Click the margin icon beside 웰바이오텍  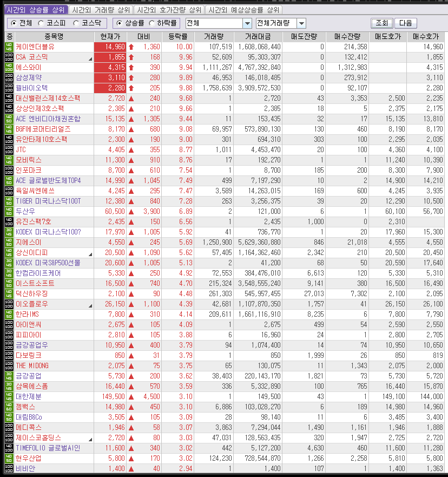click(x=9, y=88)
